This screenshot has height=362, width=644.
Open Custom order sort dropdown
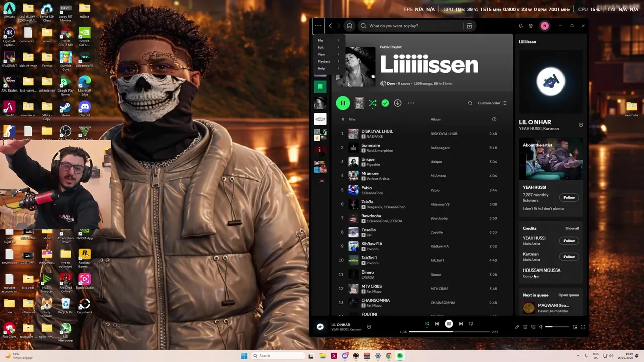(x=492, y=103)
